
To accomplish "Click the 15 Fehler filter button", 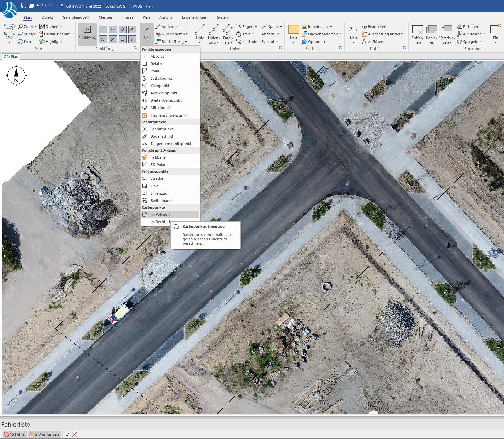I will pyautogui.click(x=15, y=434).
